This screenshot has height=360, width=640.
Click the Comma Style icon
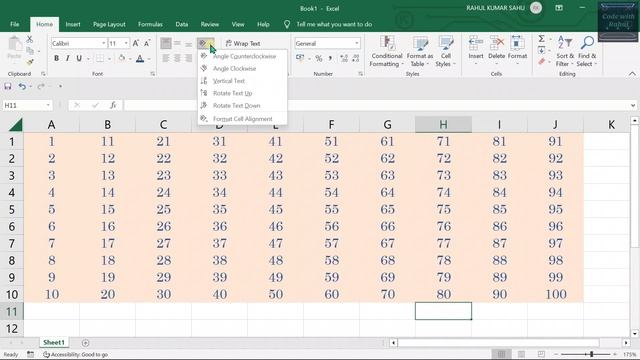click(330, 58)
